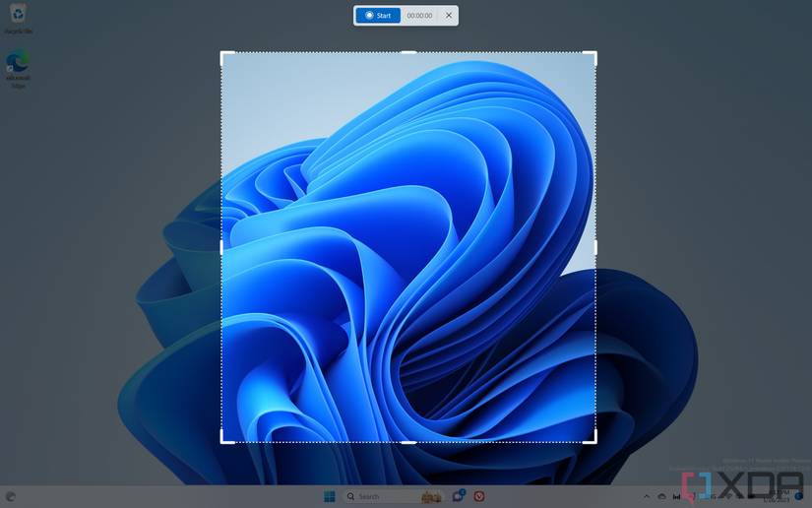Open the taskbar clock and date

tap(779, 496)
